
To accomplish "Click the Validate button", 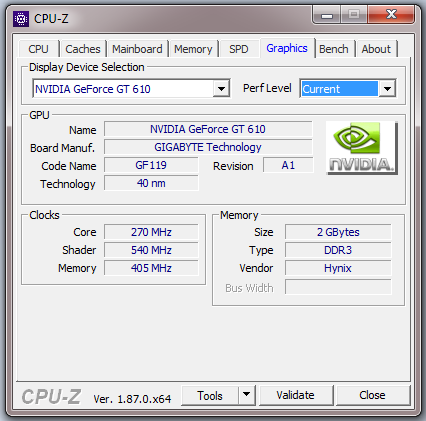I will (295, 395).
